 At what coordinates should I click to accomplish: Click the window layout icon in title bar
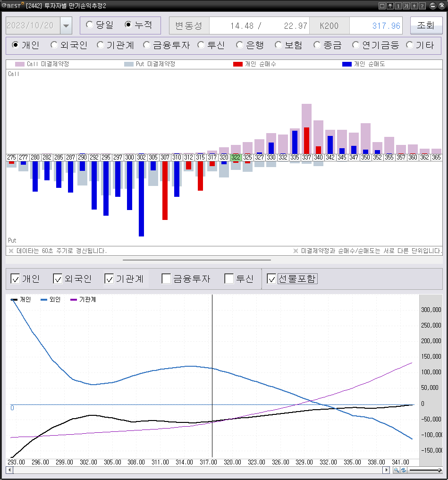tap(382, 6)
